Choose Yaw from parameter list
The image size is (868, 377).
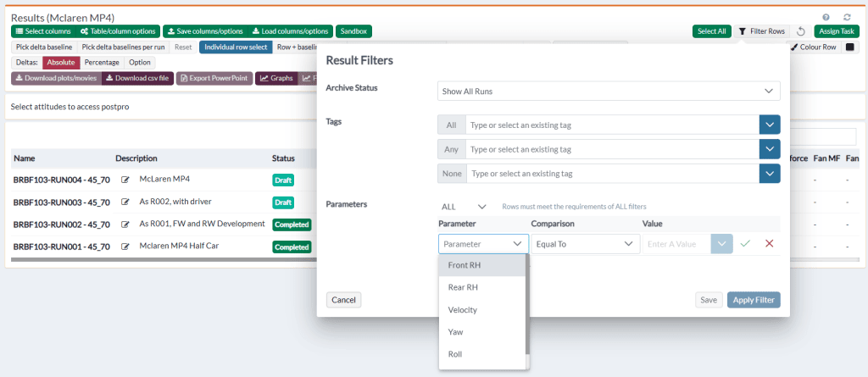(x=481, y=331)
